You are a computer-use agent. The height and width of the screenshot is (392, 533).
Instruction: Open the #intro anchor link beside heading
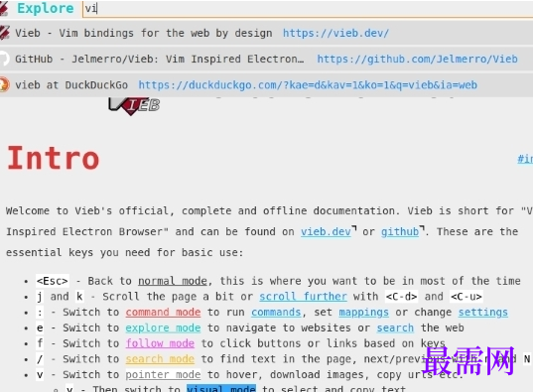(525, 159)
